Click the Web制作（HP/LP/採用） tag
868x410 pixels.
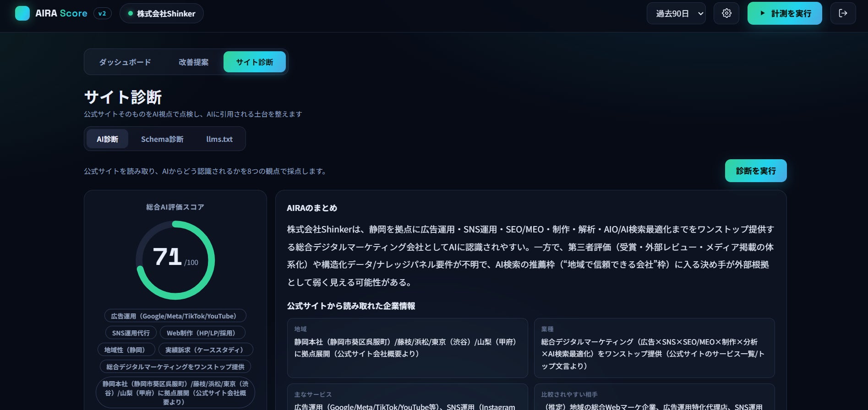[x=202, y=333]
